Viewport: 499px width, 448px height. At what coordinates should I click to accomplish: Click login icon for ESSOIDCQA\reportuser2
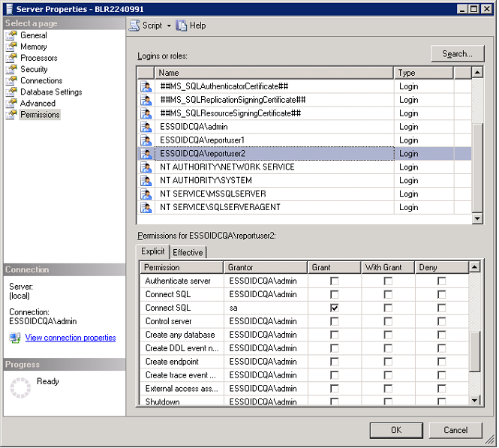pos(146,154)
